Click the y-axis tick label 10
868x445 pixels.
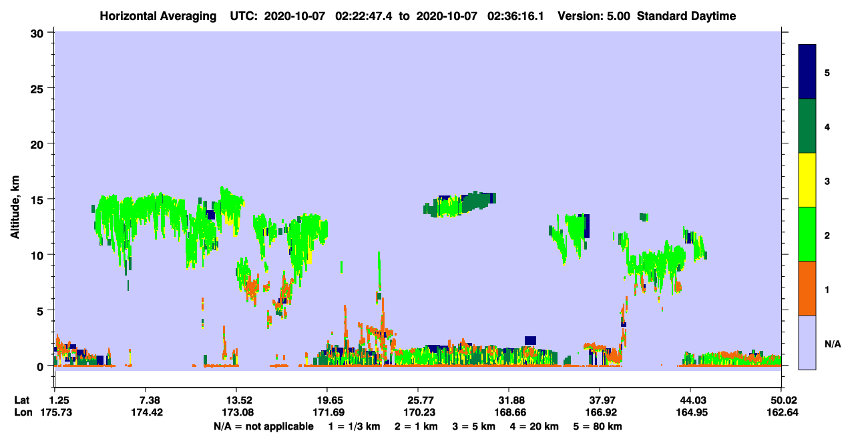click(39, 255)
